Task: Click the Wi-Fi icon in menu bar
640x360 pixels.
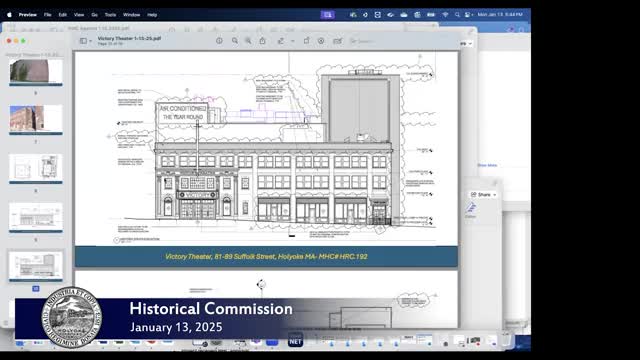Action: [445, 15]
